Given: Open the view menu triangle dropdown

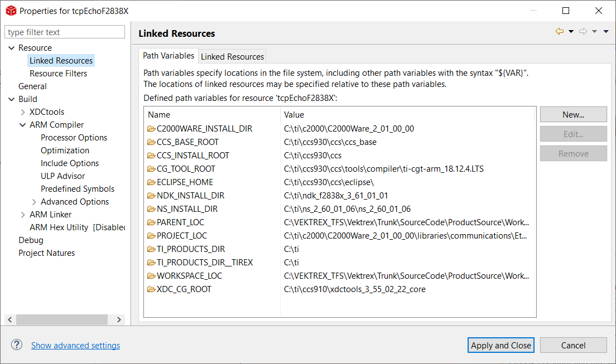Looking at the screenshot, I should [606, 32].
